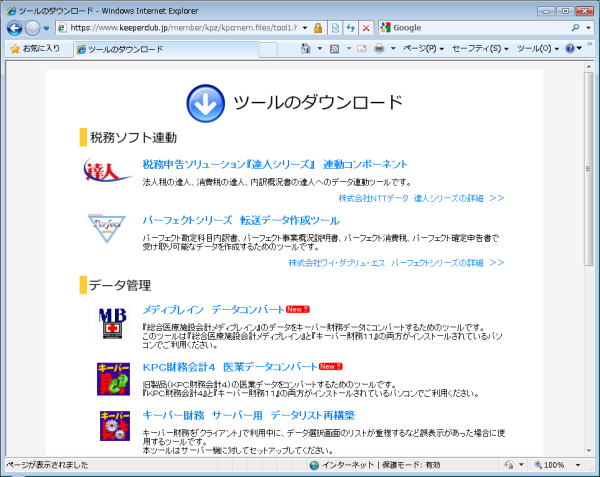
Task: Open メディブレイン データコンバート link
Action: 213,309
